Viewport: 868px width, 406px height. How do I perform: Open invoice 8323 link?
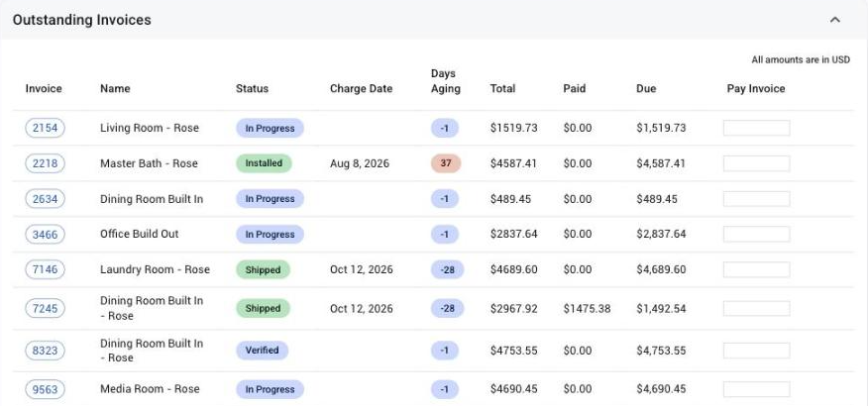45,351
